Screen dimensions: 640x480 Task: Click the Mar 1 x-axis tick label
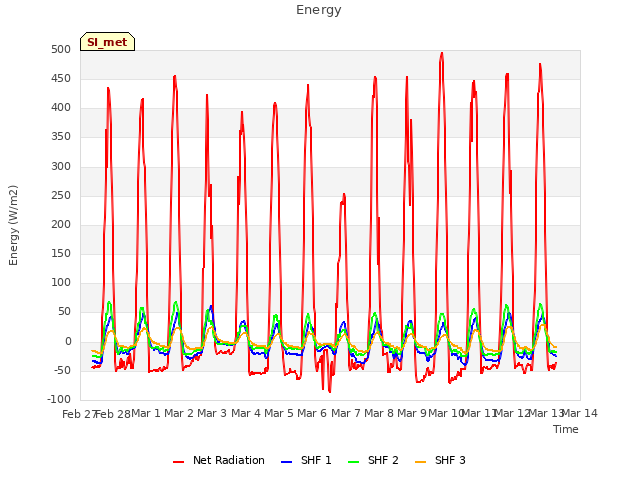click(x=146, y=414)
